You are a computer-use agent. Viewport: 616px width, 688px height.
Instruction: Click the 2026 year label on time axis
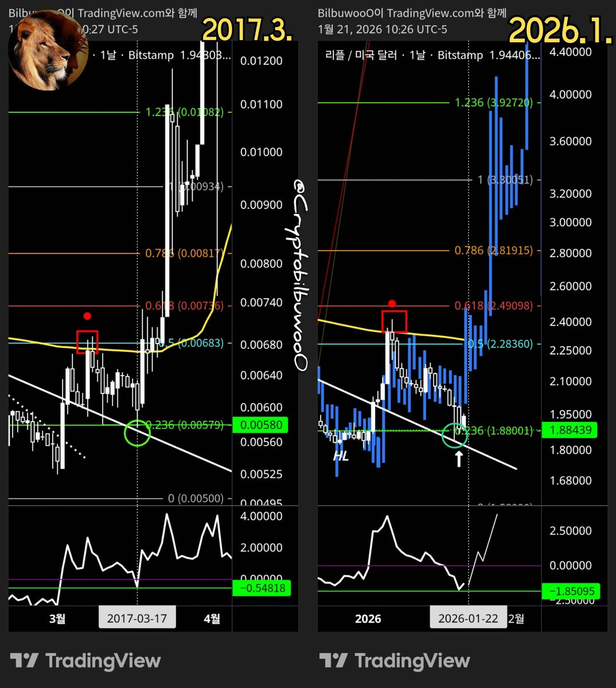point(368,619)
